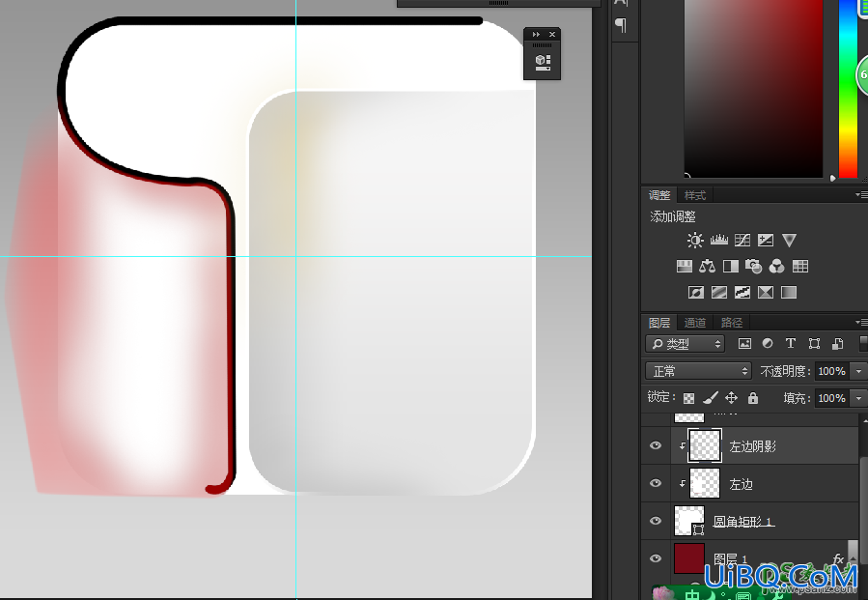
Task: Toggle the layer filter switch
Action: tap(862, 344)
